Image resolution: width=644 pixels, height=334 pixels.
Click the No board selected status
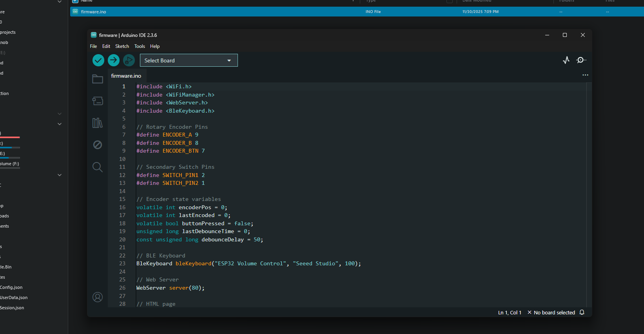(551, 312)
